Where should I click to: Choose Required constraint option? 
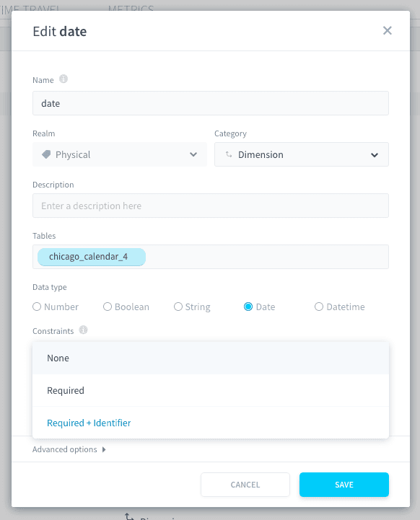click(x=211, y=390)
